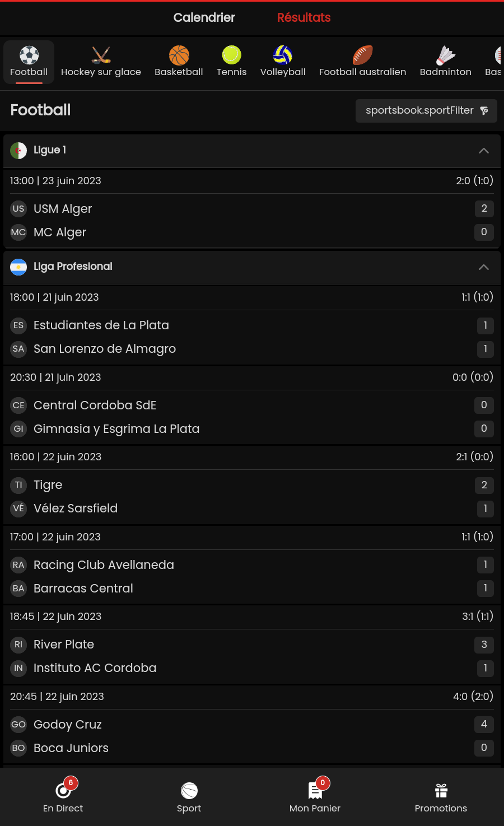Open River Plate team result
The image size is (504, 826).
(x=64, y=645)
